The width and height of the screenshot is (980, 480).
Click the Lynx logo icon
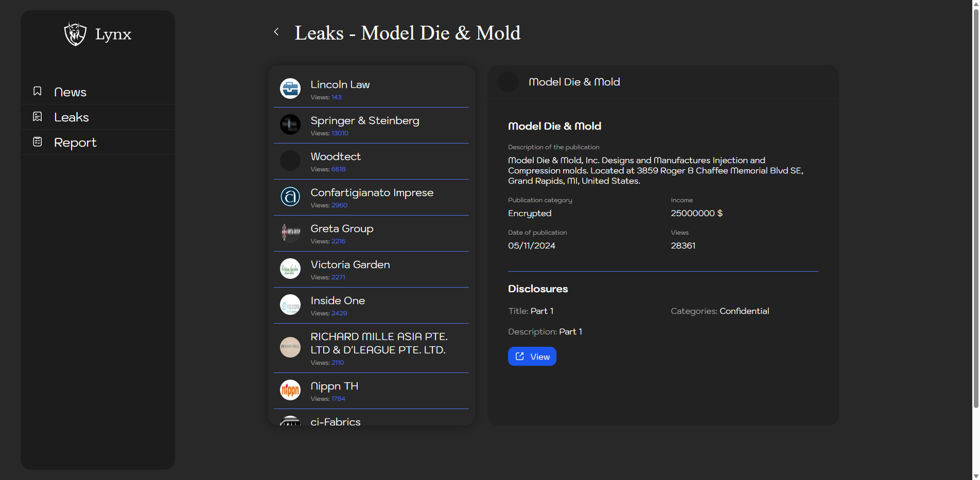(x=75, y=34)
